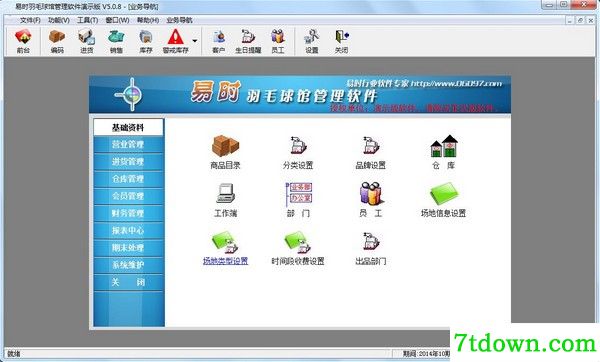The height and width of the screenshot is (362, 600).
Task: Select 营业管理 in the sidebar
Action: 128,144
